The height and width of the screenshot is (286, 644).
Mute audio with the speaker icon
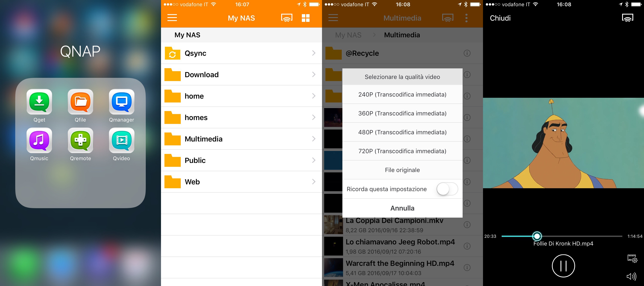[631, 276]
